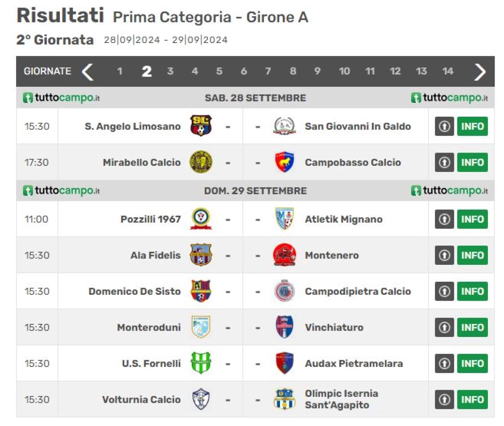Click the top-left tuttocampo.it logo
The image size is (504, 426).
pos(61,97)
